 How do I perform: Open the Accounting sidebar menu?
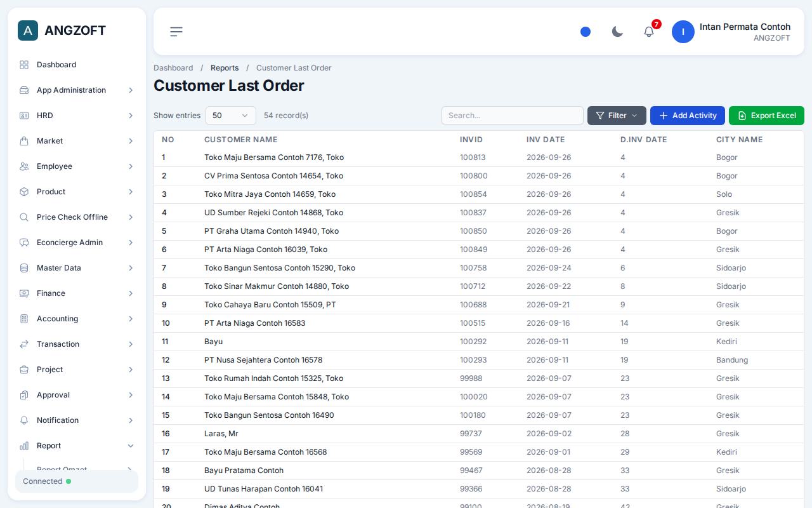click(77, 319)
